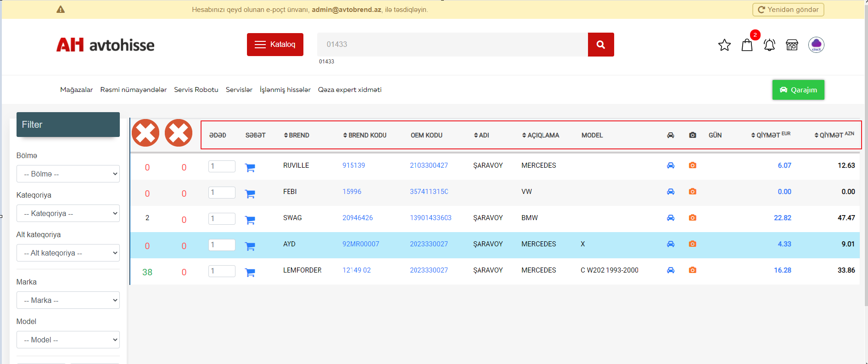Click the Yenidən göndər button
Screen dimensions: 868x364
tap(788, 10)
